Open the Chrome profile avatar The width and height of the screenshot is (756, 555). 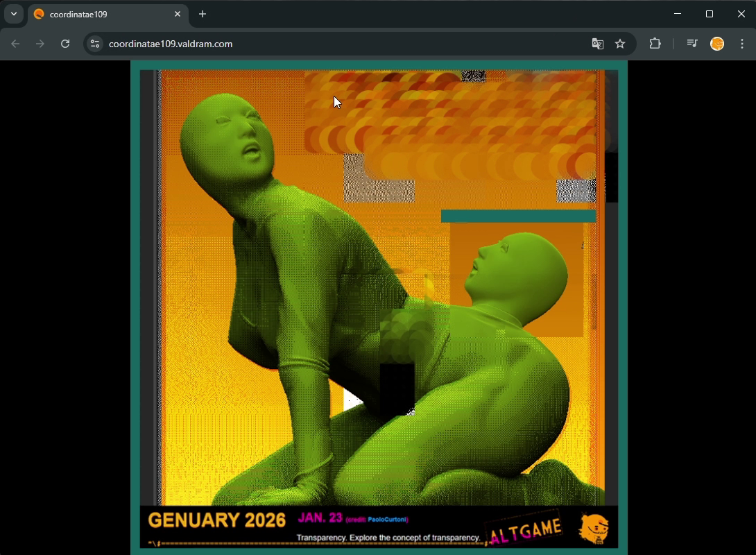click(717, 44)
